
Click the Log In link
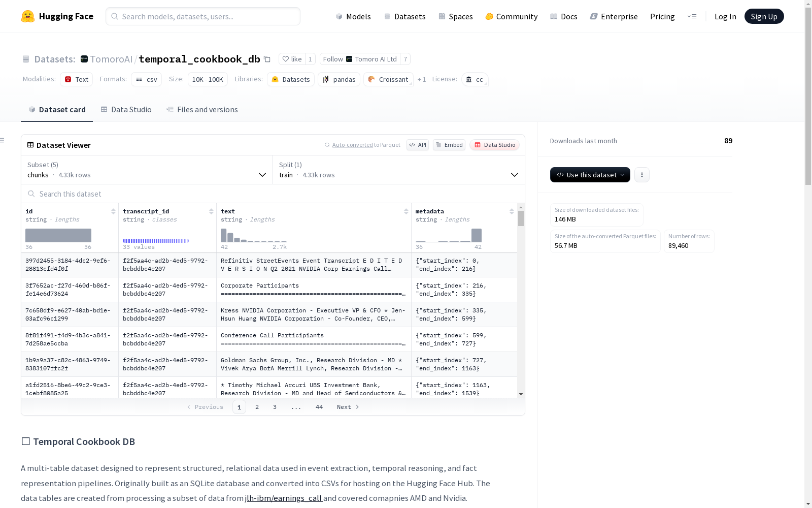coord(725,16)
